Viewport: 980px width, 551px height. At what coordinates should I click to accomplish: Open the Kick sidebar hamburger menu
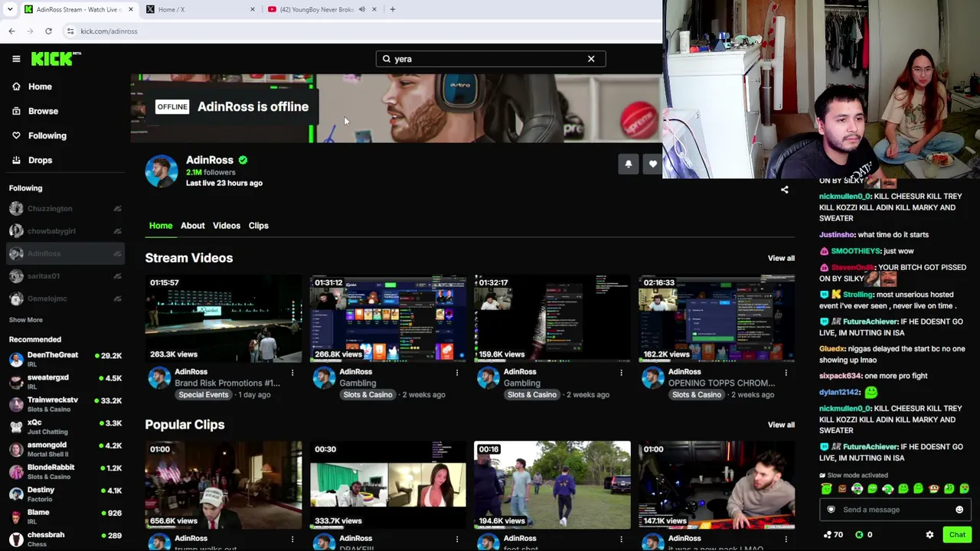pyautogui.click(x=16, y=59)
